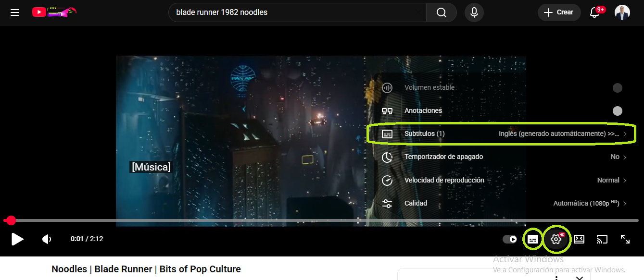Open the hamburger guide menu
Viewport: 644px width, 280px height.
click(15, 12)
